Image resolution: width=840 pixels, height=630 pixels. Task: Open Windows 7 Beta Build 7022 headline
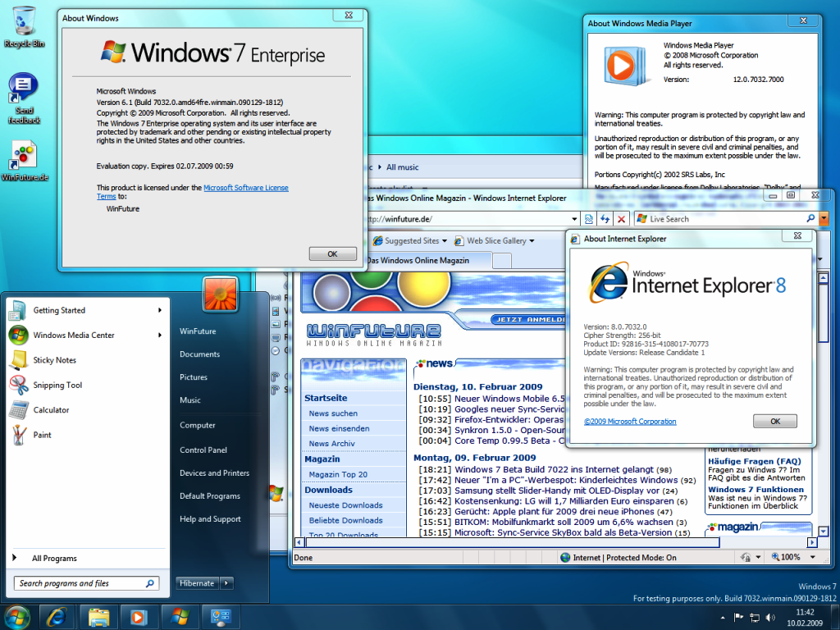554,469
